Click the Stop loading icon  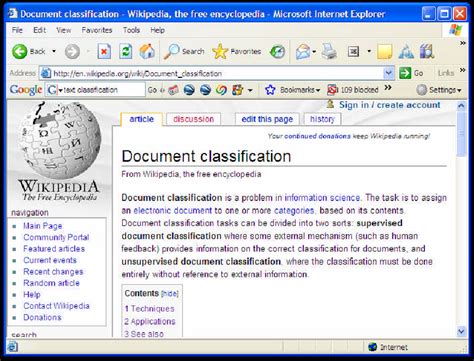pos(104,52)
